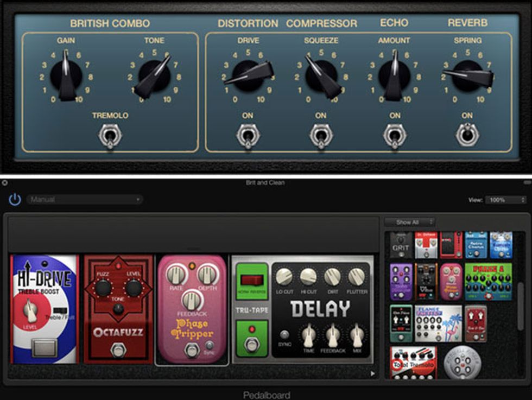
Task: Click the Level knob on Octafuzz
Action: pyautogui.click(x=134, y=288)
